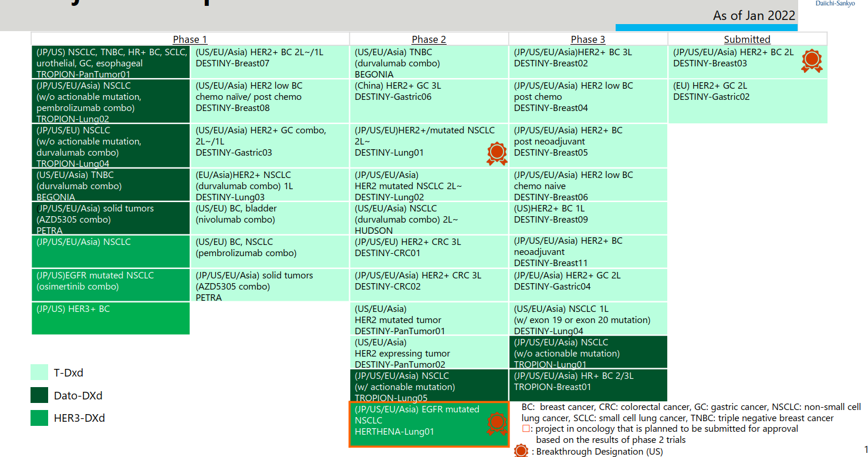Click the DESTINY-CRC01 trial cell

[x=428, y=251]
